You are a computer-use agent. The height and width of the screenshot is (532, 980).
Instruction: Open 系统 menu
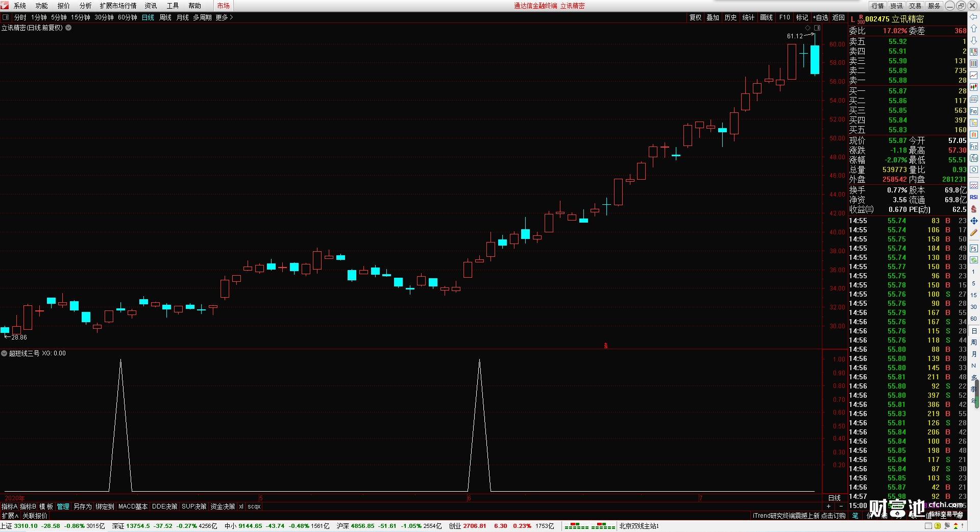point(20,6)
